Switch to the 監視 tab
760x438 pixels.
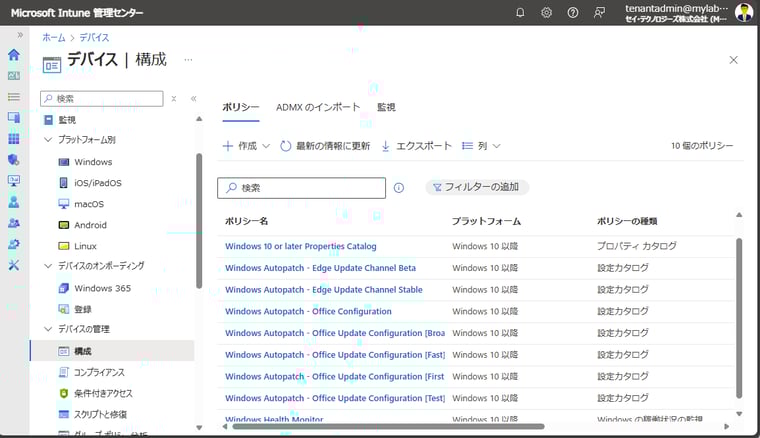386,108
